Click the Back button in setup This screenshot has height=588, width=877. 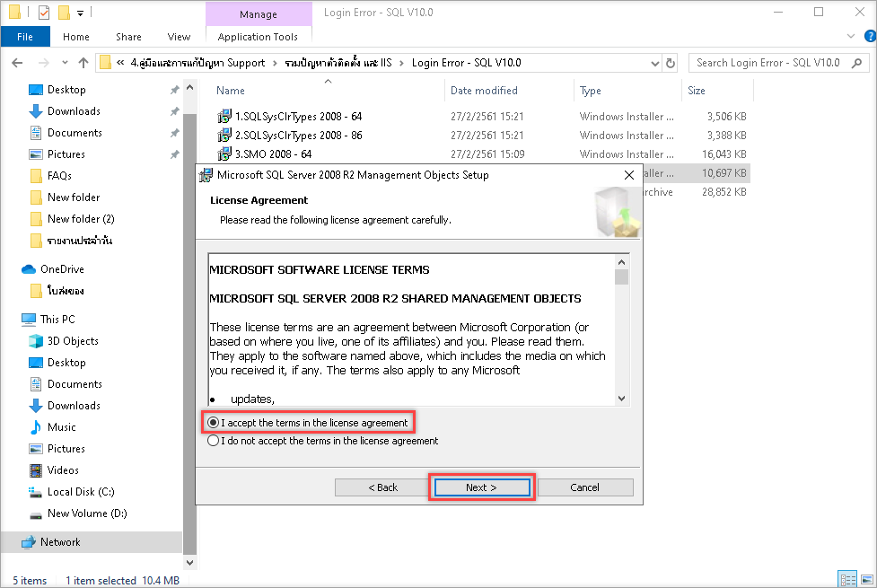(x=382, y=487)
